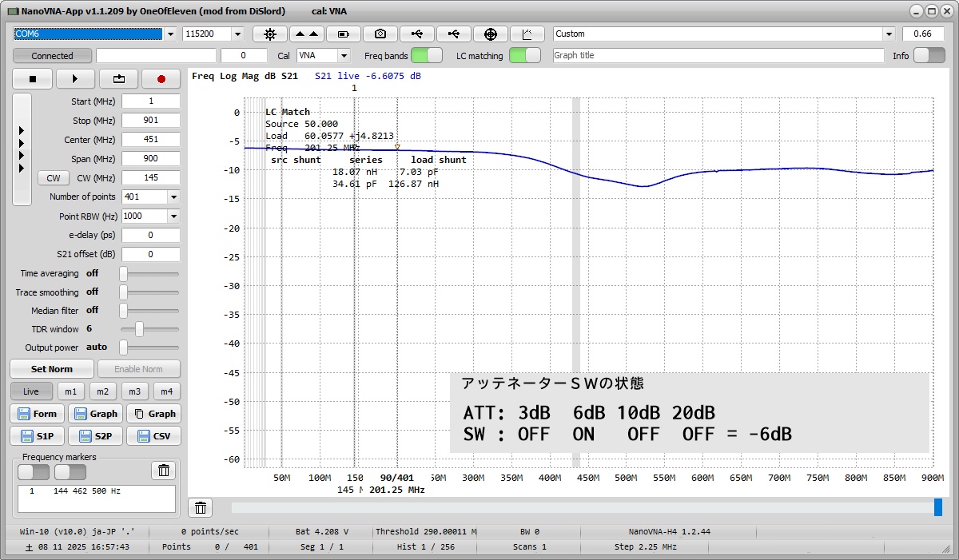Start sweep with the play button

[x=75, y=79]
